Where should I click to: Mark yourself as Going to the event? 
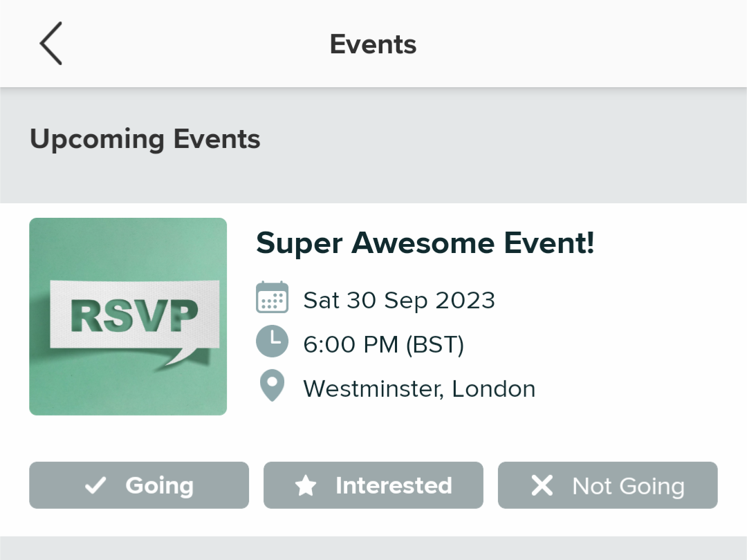click(x=138, y=485)
